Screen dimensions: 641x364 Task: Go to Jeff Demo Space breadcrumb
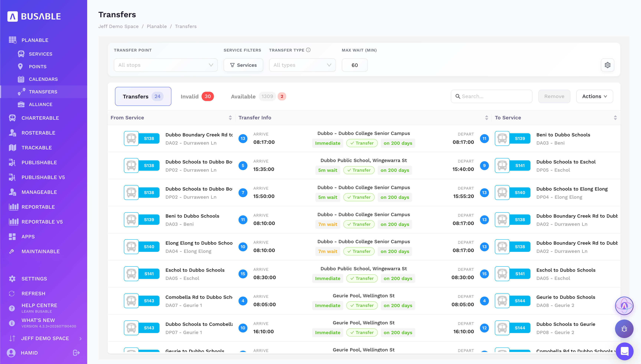click(x=118, y=26)
